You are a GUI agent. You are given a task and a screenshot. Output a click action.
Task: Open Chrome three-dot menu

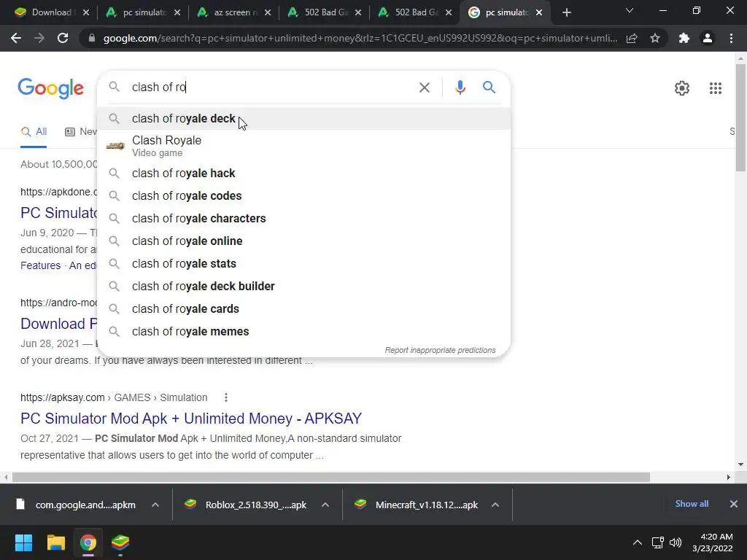pos(731,38)
